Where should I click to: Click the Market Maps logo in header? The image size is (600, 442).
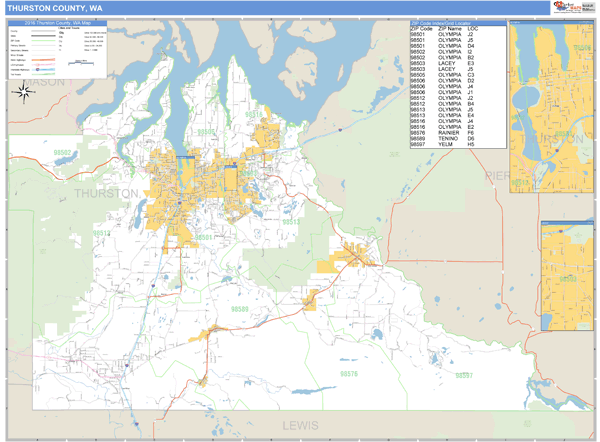[567, 7]
